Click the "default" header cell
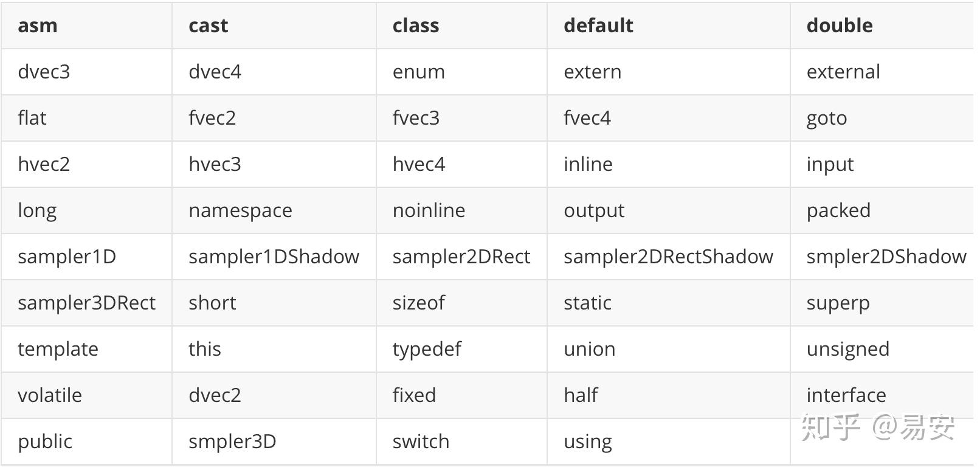Image resolution: width=980 pixels, height=467 pixels. [x=598, y=26]
